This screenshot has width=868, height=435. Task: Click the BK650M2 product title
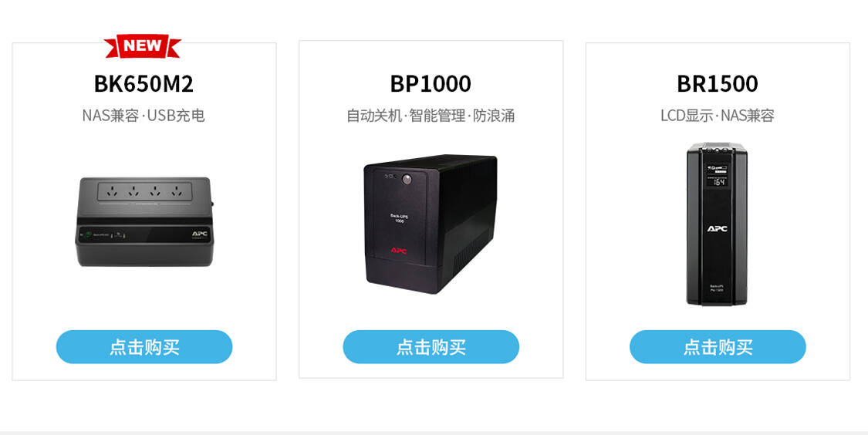144,83
